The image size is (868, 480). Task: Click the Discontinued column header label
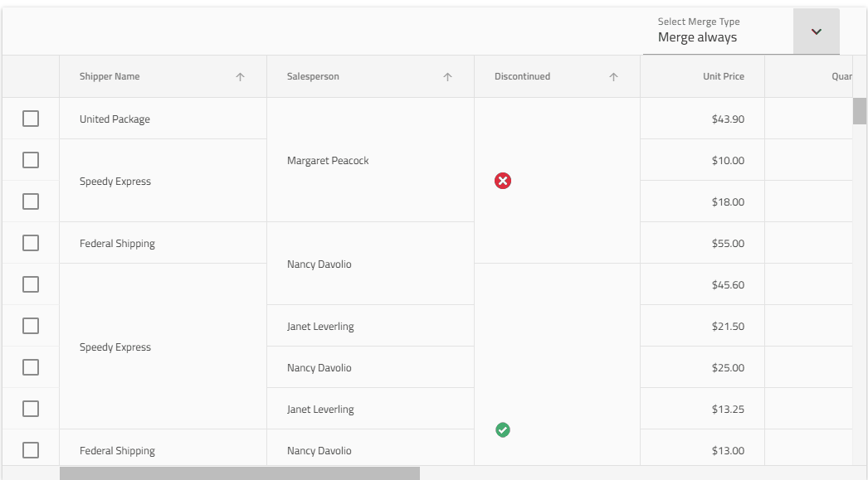coord(522,76)
